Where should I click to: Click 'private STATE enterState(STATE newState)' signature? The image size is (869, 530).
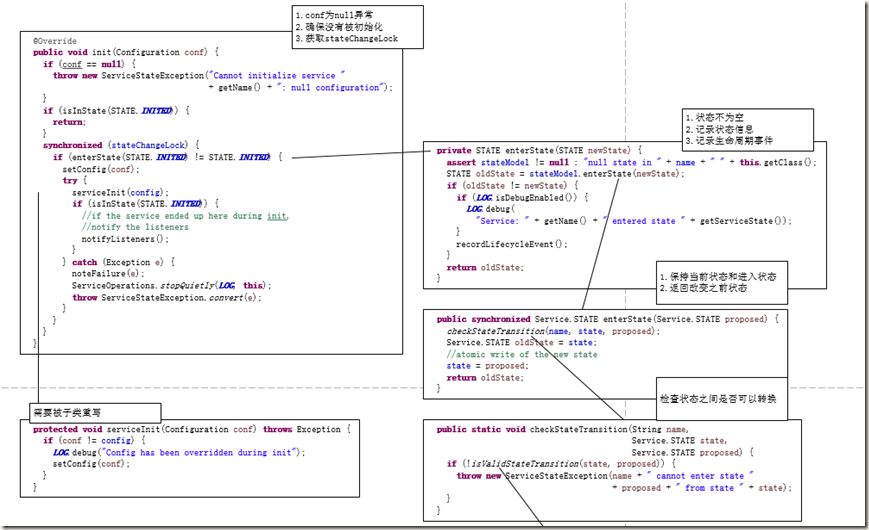[539, 150]
